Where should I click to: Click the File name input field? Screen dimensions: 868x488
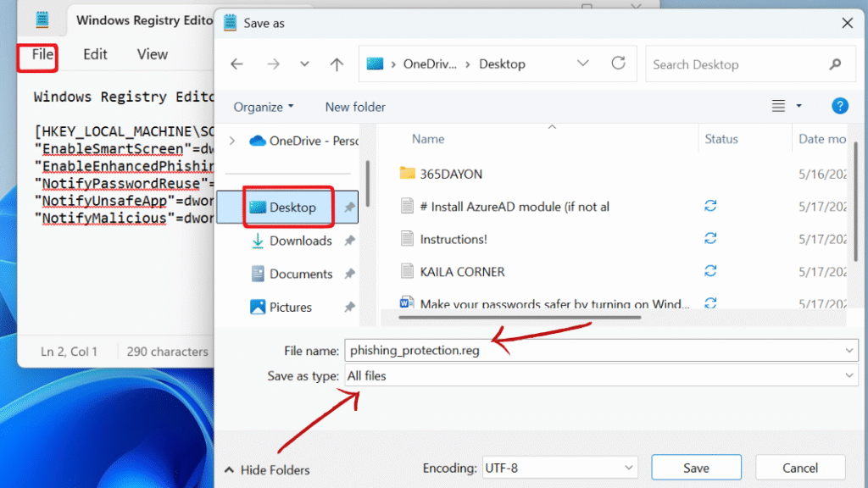point(601,351)
